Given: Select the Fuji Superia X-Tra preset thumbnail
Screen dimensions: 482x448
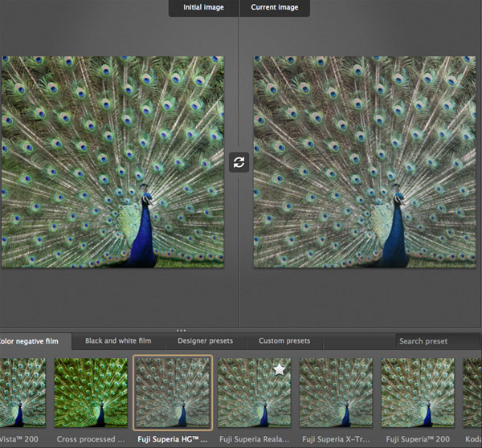Looking at the screenshot, I should click(x=336, y=393).
